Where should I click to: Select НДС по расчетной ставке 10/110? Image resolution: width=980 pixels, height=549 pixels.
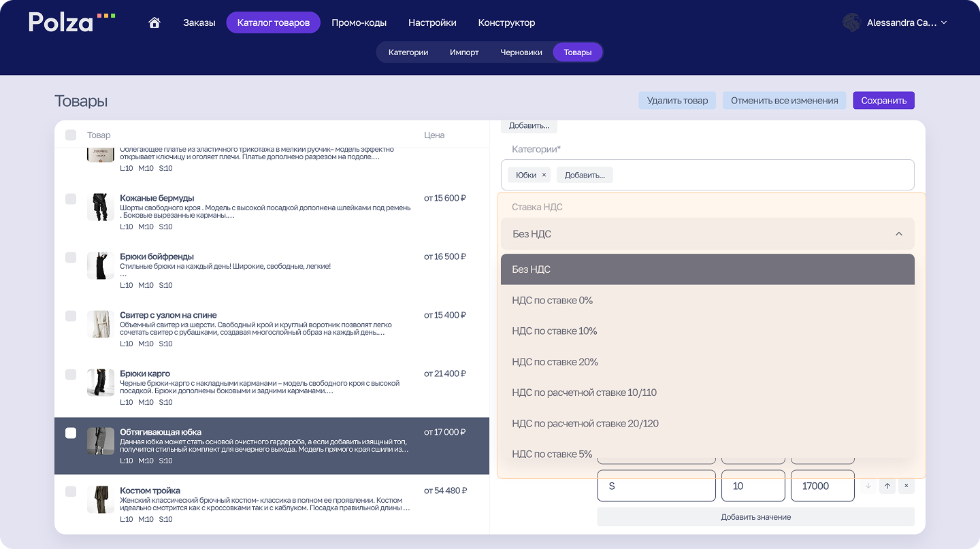point(584,393)
